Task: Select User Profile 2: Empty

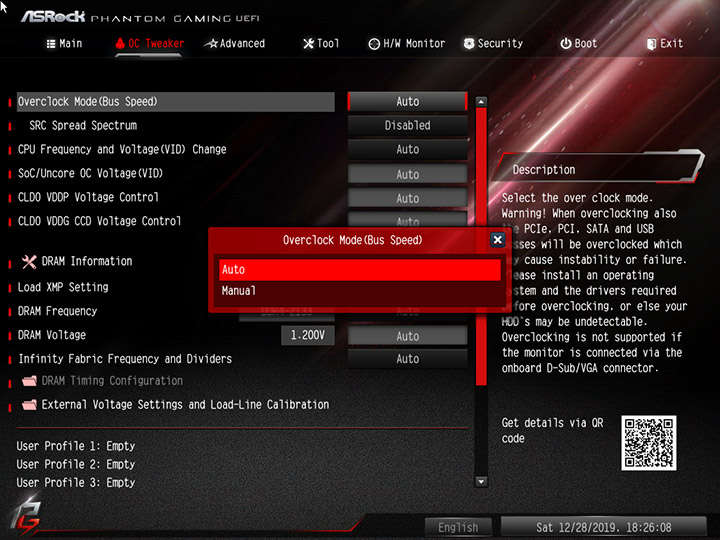Action: (x=76, y=464)
